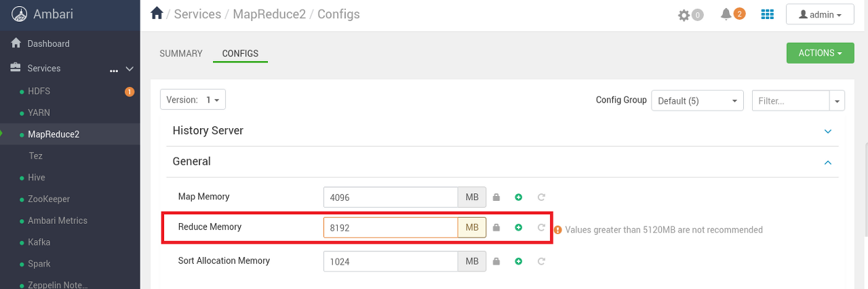Open the admin user dropdown
Image resolution: width=868 pixels, height=289 pixels.
pyautogui.click(x=820, y=14)
